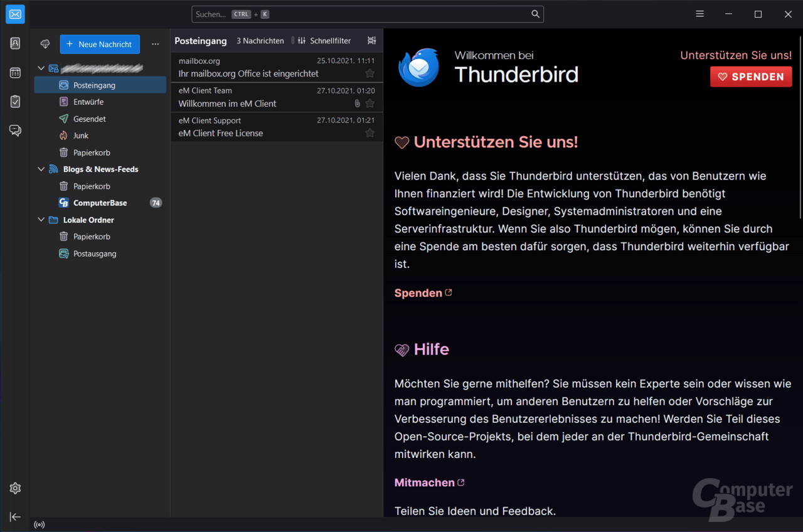Screen dimensions: 803x532
Task: Open the Address Book space
Action: [15, 43]
